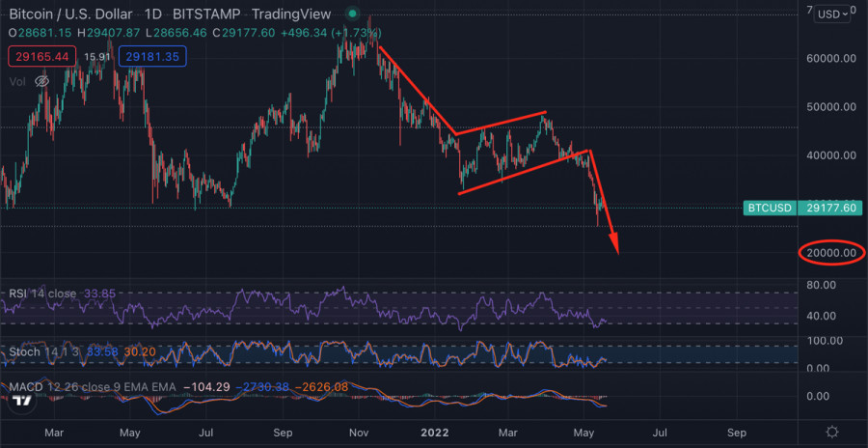Click the 15.91 spread value
The height and width of the screenshot is (448, 868).
point(96,56)
